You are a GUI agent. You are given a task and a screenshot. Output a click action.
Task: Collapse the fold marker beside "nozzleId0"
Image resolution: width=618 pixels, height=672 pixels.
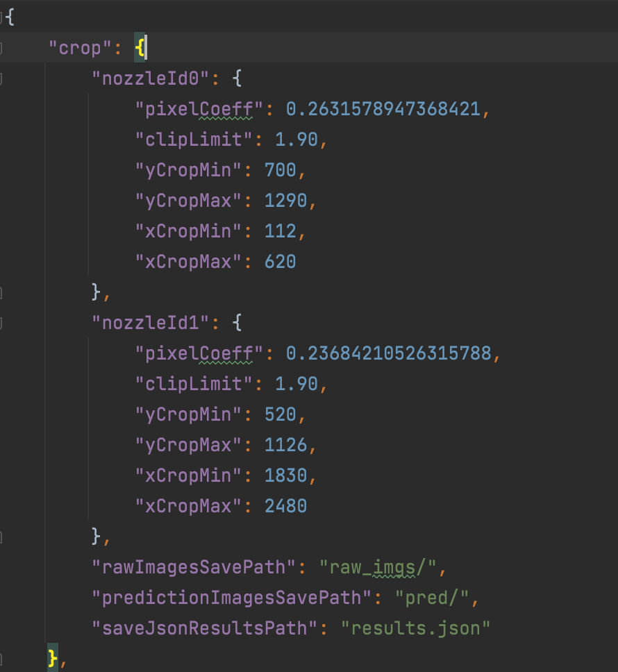(1, 79)
